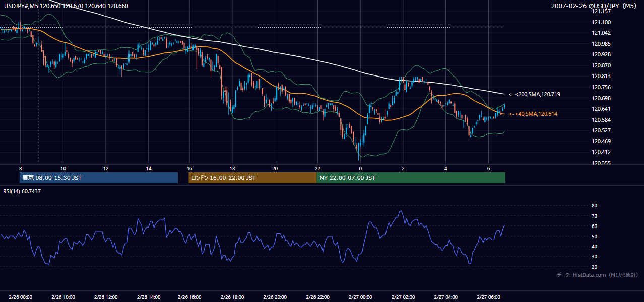Viewport: 644px width, 302px height.
Task: Click the 2/26 20:00 date label
Action: (275, 297)
